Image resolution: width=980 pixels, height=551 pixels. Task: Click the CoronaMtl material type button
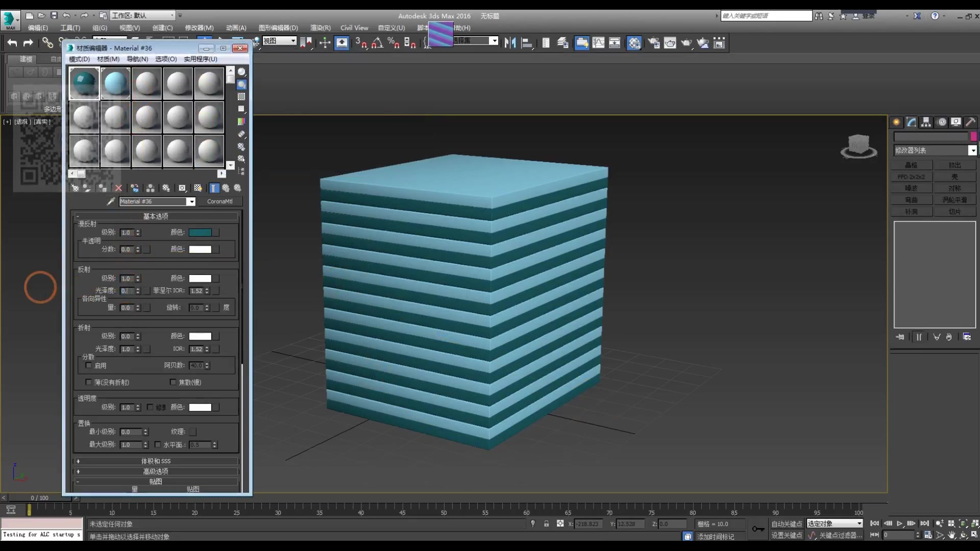pos(220,202)
